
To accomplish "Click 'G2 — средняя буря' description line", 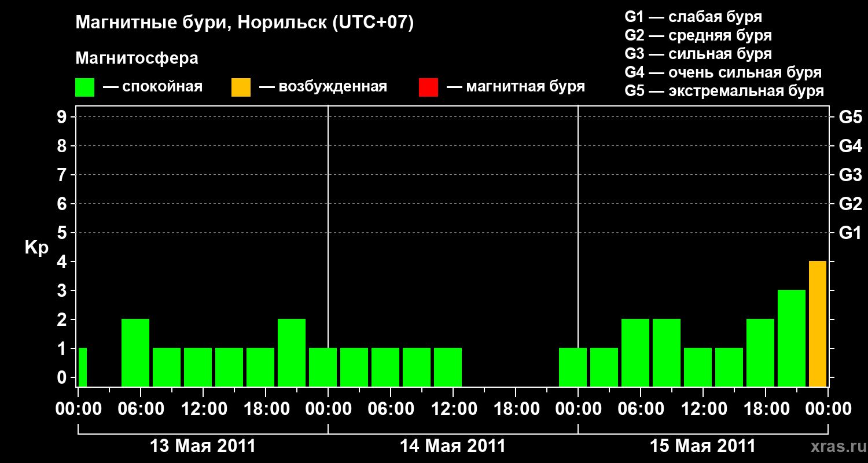I will (698, 35).
